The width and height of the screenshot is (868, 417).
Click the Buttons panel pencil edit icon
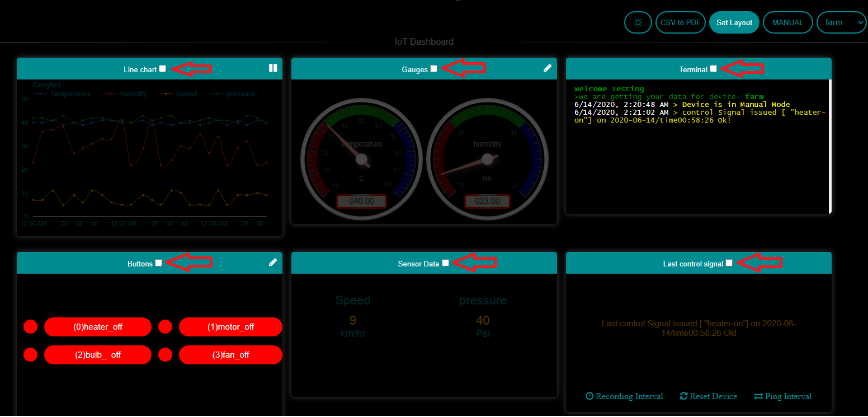[273, 262]
